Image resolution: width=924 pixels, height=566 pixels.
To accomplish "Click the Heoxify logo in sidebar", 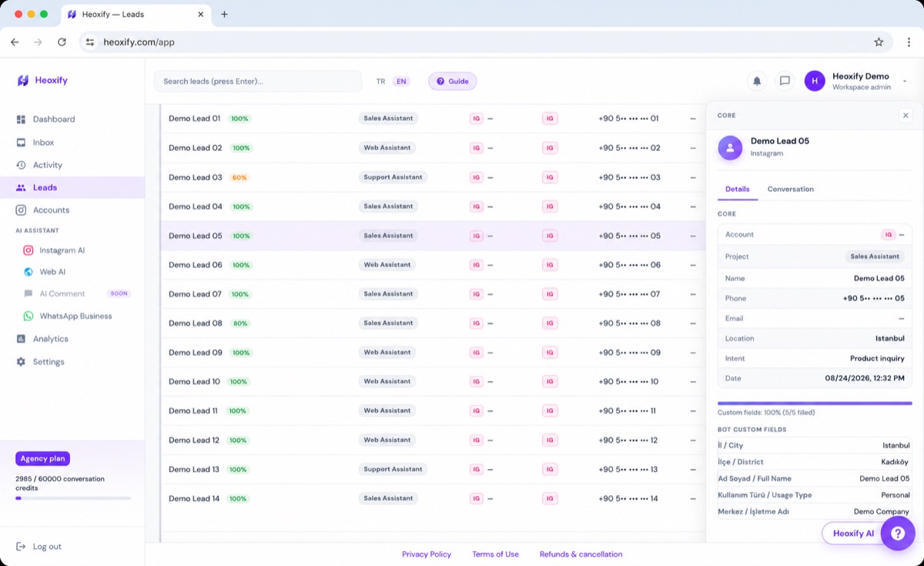I will click(42, 80).
